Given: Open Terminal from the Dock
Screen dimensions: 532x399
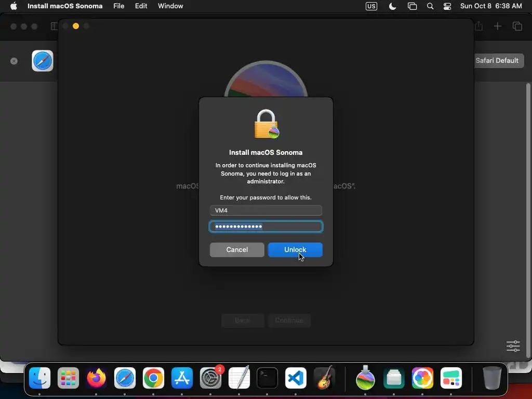Looking at the screenshot, I should (268, 378).
